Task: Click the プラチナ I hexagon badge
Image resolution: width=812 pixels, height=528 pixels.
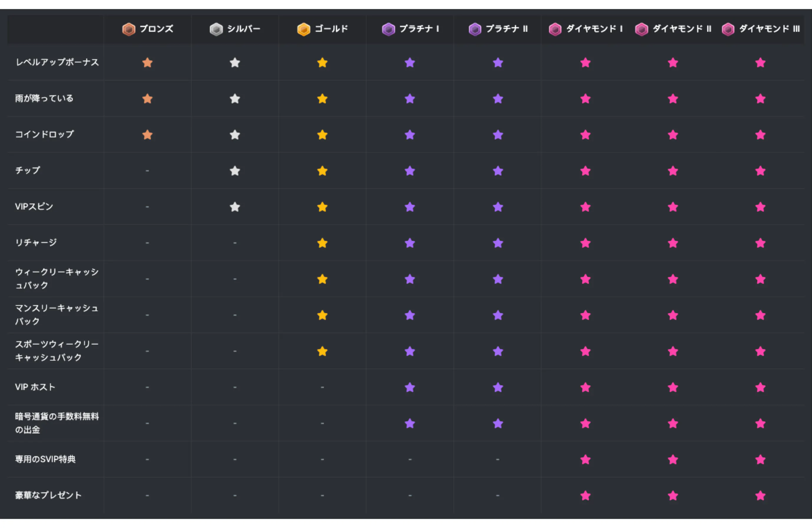Action: tap(388, 29)
